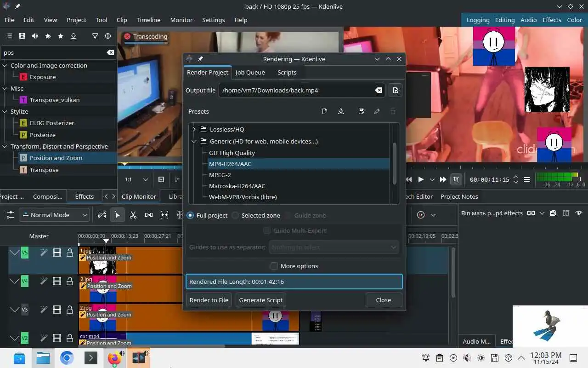The width and height of the screenshot is (588, 368).
Task: Switch to Job Queue tab
Action: 250,72
